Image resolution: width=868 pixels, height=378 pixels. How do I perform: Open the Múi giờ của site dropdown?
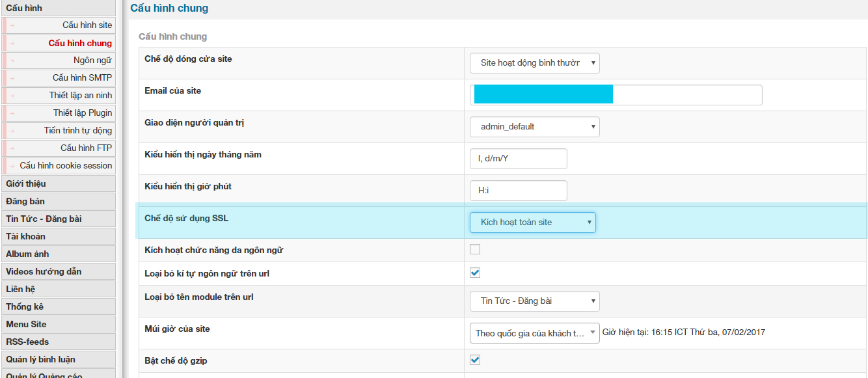coord(535,333)
